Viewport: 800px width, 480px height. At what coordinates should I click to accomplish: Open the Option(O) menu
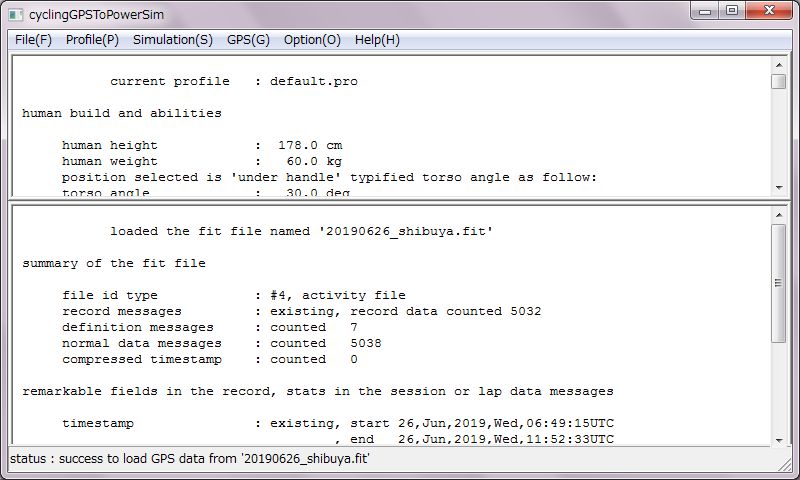pos(312,40)
